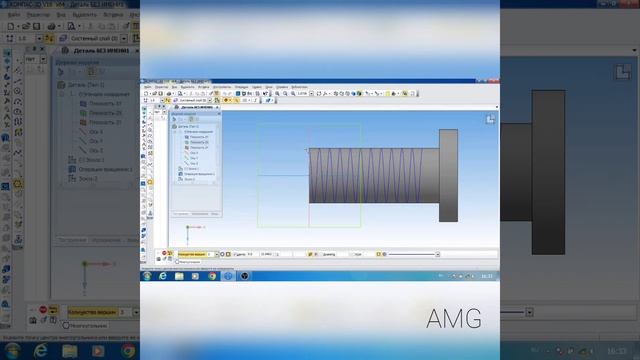Open zoom scale dropdown in central toolbar
The image size is (640, 360).
pos(311,93)
